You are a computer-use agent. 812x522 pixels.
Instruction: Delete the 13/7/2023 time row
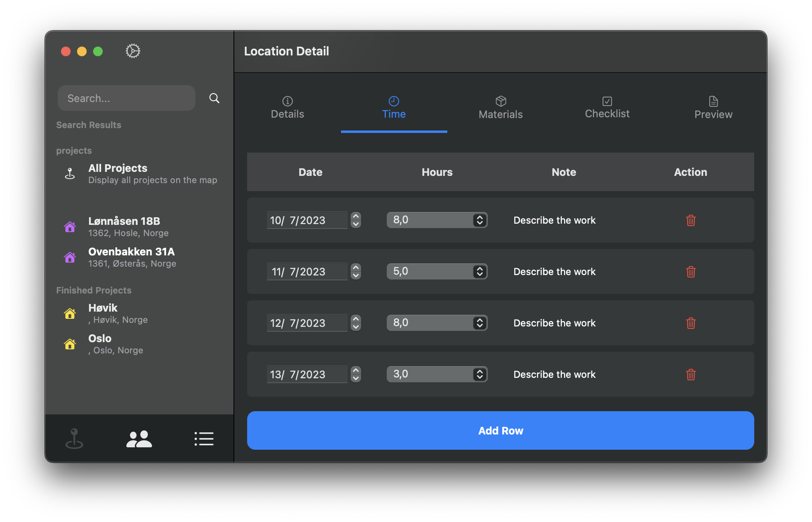point(690,374)
